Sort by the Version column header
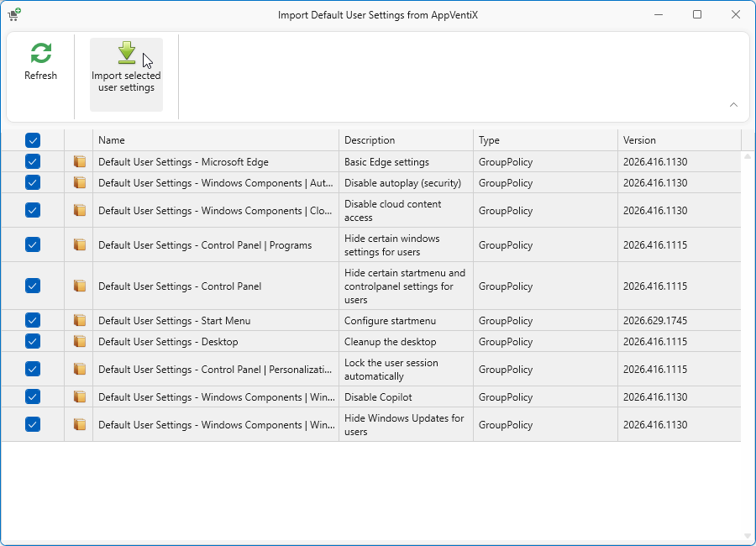The height and width of the screenshot is (546, 756). pyautogui.click(x=679, y=140)
